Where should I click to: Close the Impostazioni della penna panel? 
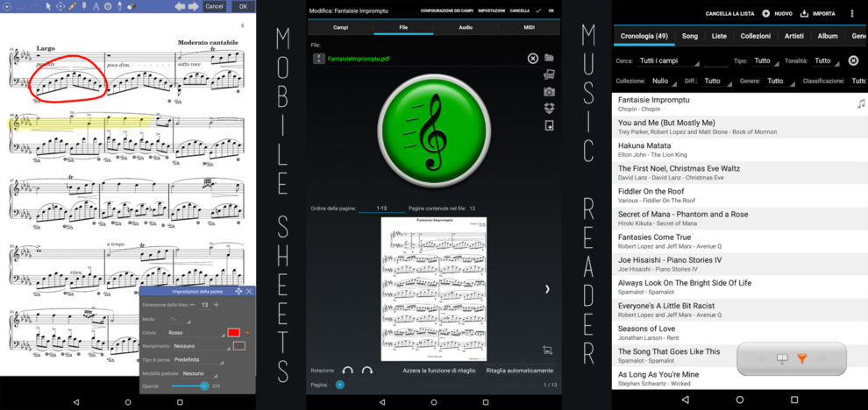pyautogui.click(x=249, y=291)
